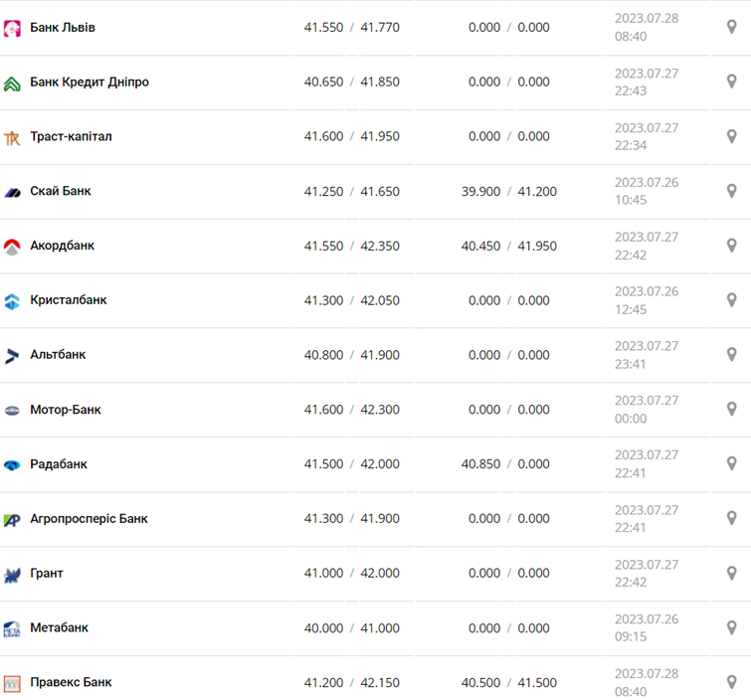
Task: Click the map pin for Банк Львів
Action: coord(732,27)
